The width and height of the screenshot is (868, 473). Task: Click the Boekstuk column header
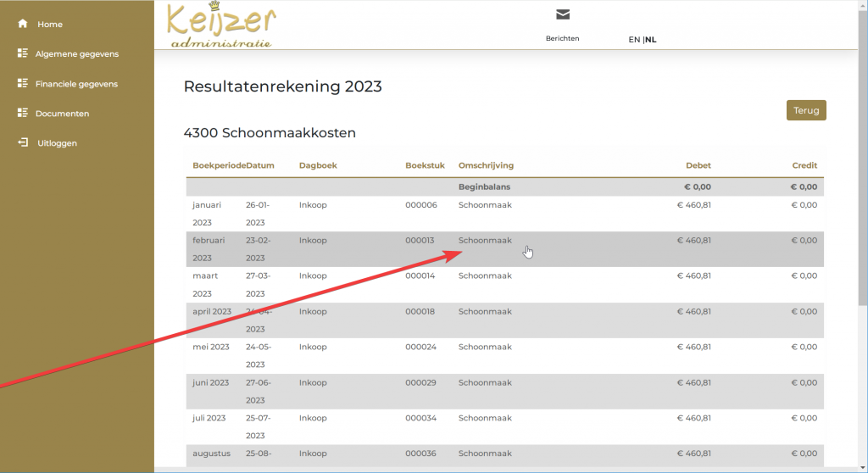(425, 165)
